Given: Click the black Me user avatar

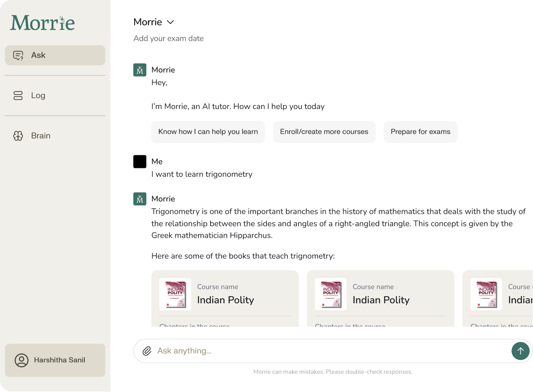Looking at the screenshot, I should point(140,162).
